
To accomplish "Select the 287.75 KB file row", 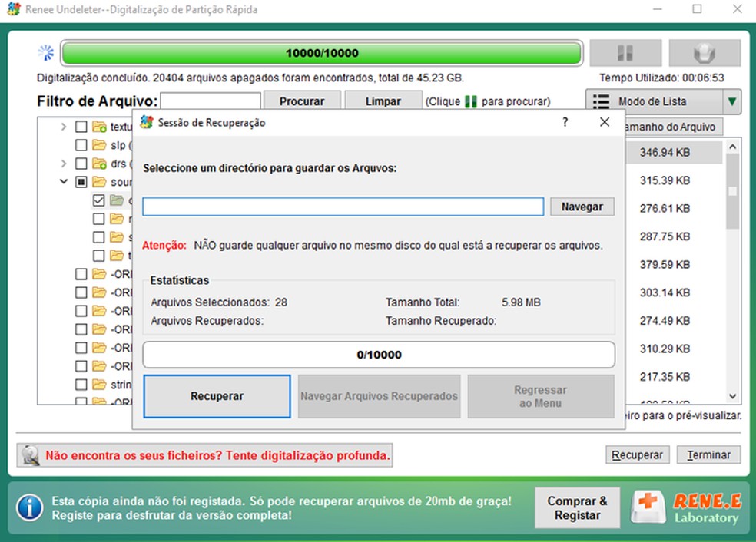I will [674, 236].
